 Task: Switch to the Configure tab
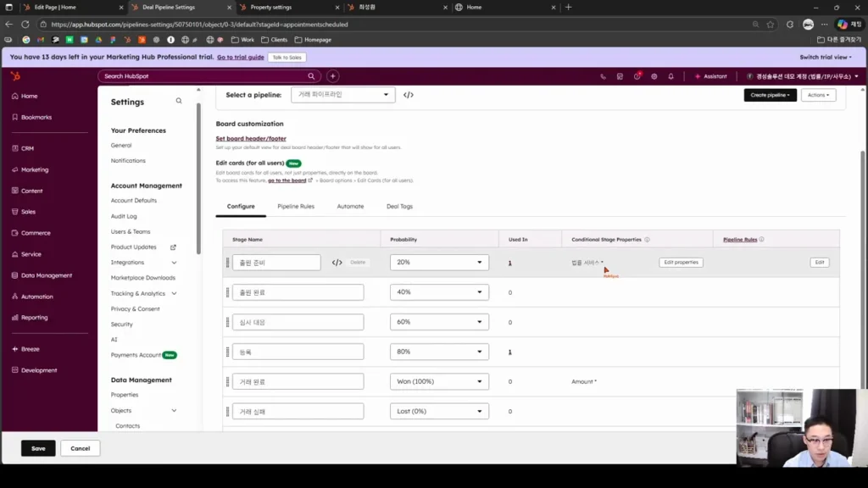tap(241, 207)
